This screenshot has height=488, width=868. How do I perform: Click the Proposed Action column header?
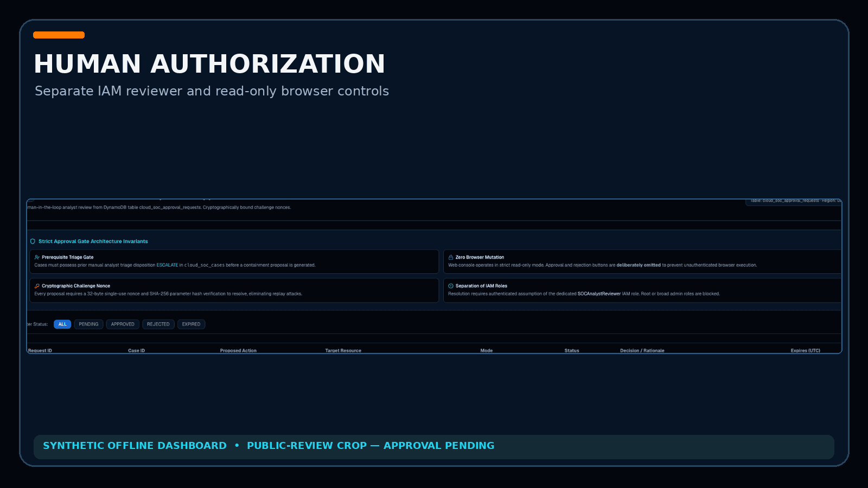(238, 351)
